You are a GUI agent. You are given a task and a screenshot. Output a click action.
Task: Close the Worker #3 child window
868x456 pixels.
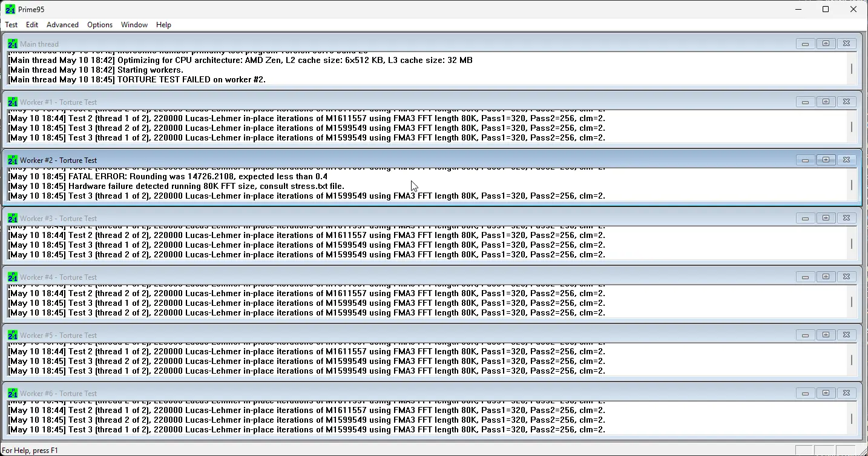pyautogui.click(x=846, y=218)
